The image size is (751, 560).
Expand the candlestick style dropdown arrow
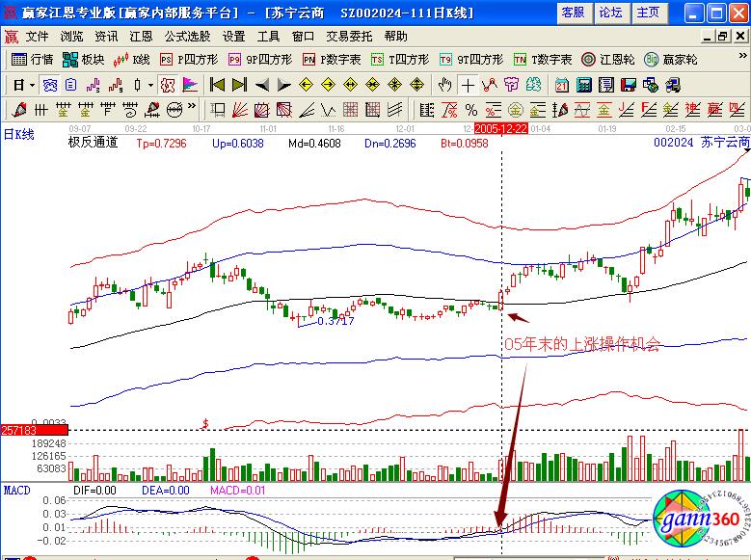150,84
